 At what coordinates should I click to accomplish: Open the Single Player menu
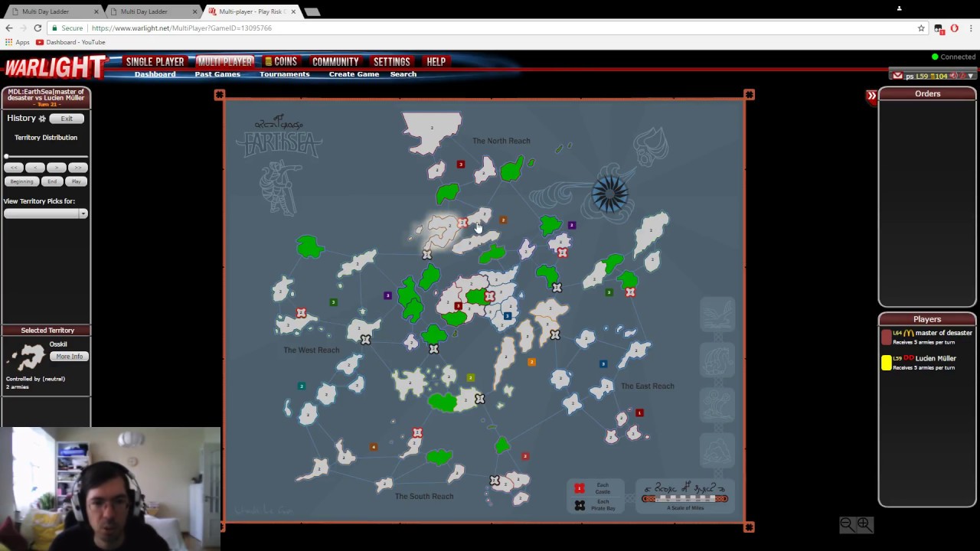point(155,61)
